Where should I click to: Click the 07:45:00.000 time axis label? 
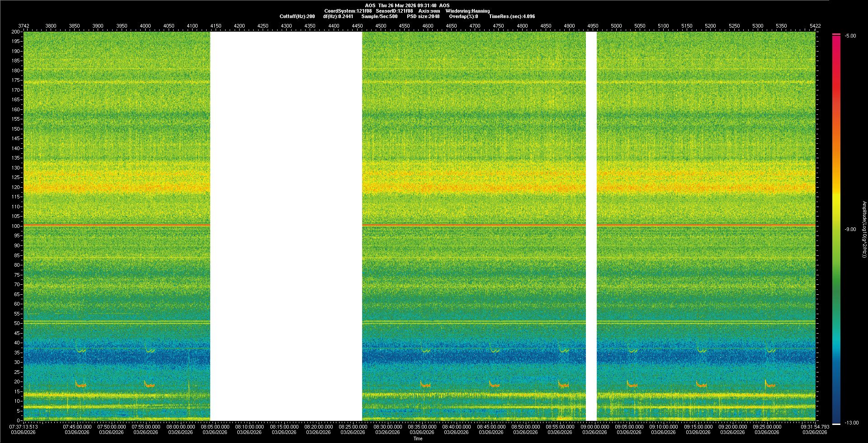point(77,427)
